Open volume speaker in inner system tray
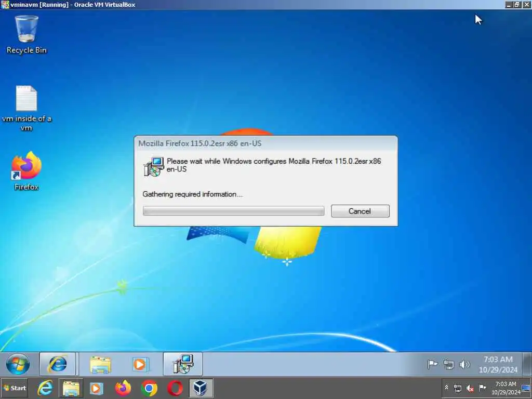This screenshot has height=399, width=532. (464, 364)
